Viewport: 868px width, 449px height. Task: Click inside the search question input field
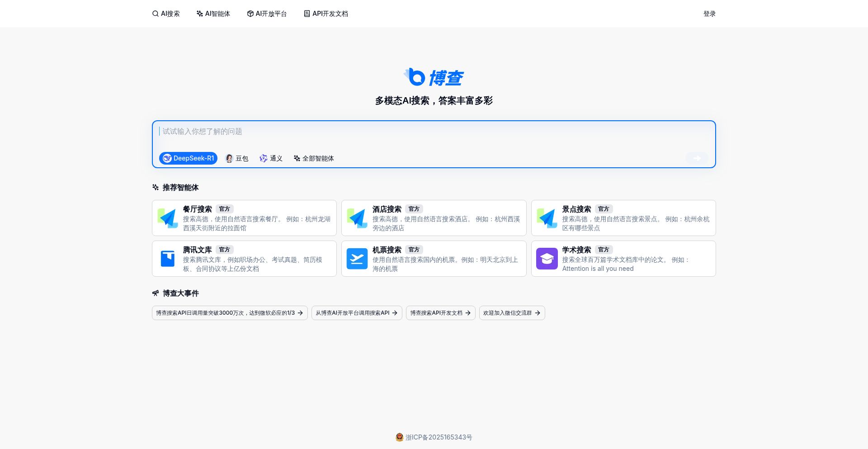[x=407, y=132]
